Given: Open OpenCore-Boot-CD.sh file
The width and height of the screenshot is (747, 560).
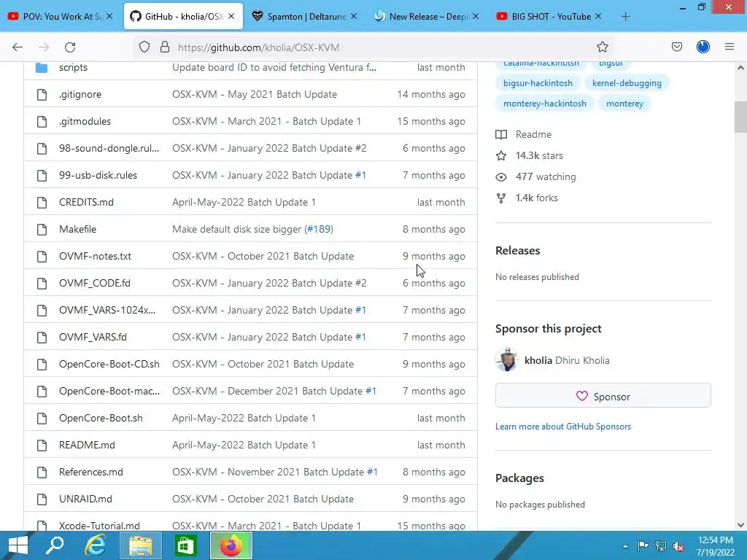Looking at the screenshot, I should tap(109, 365).
